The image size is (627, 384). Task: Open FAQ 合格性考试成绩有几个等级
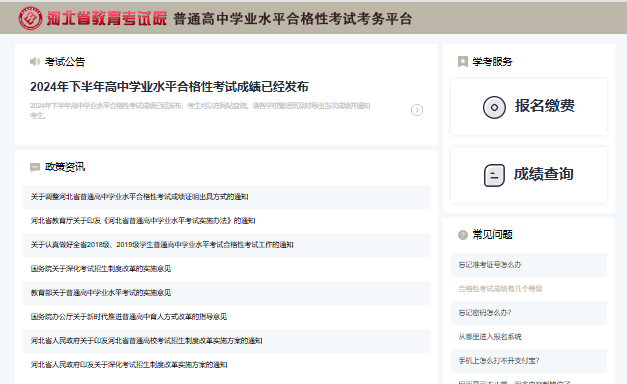tap(529, 289)
